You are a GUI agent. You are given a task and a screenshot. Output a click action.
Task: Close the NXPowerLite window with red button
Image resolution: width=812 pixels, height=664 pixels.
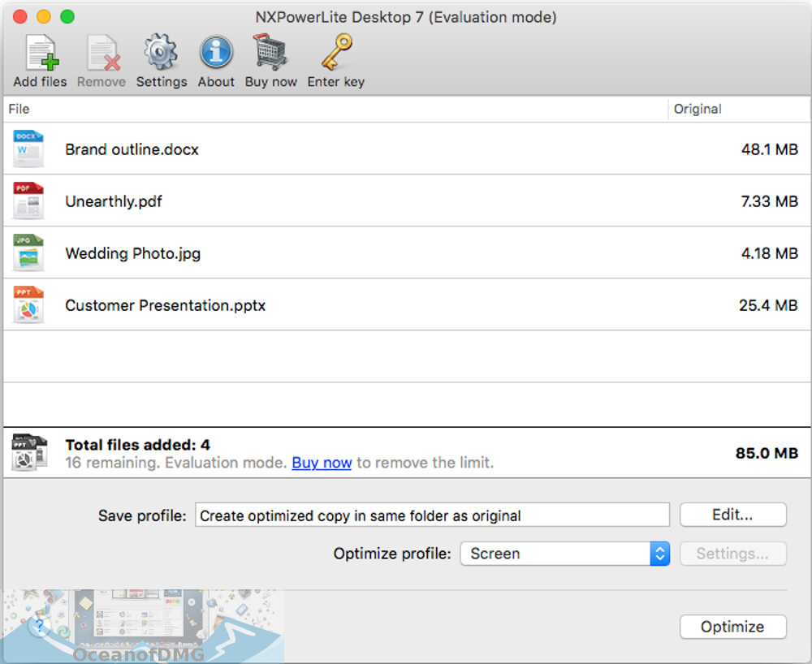pos(19,16)
